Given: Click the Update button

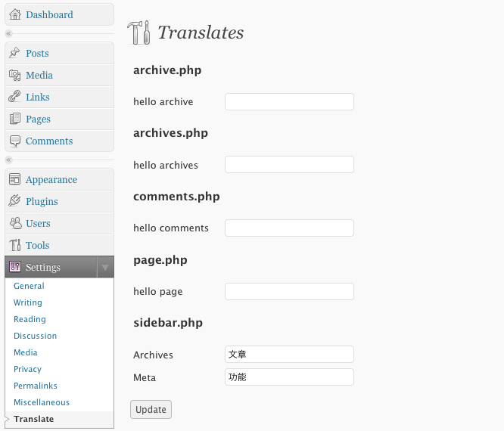Looking at the screenshot, I should pos(151,410).
